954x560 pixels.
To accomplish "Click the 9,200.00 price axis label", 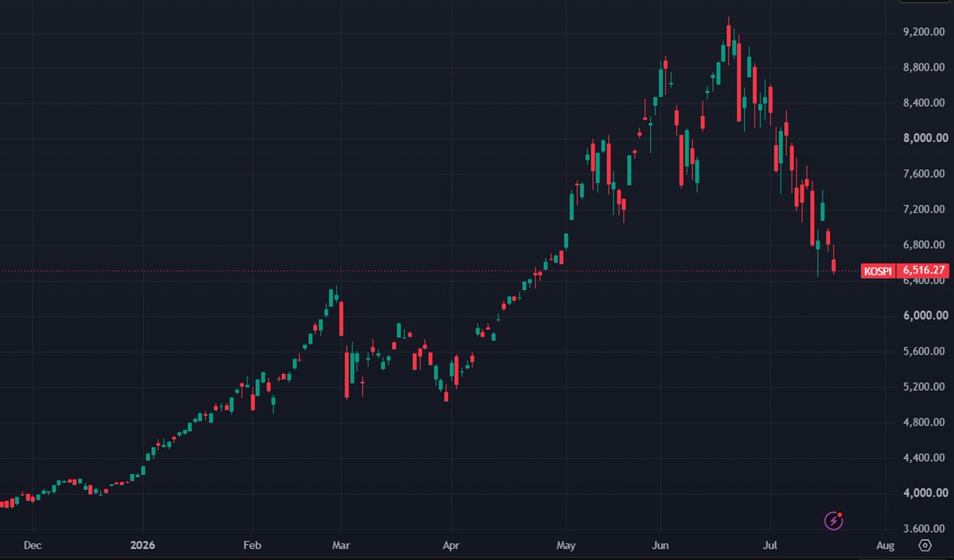I will (x=924, y=32).
